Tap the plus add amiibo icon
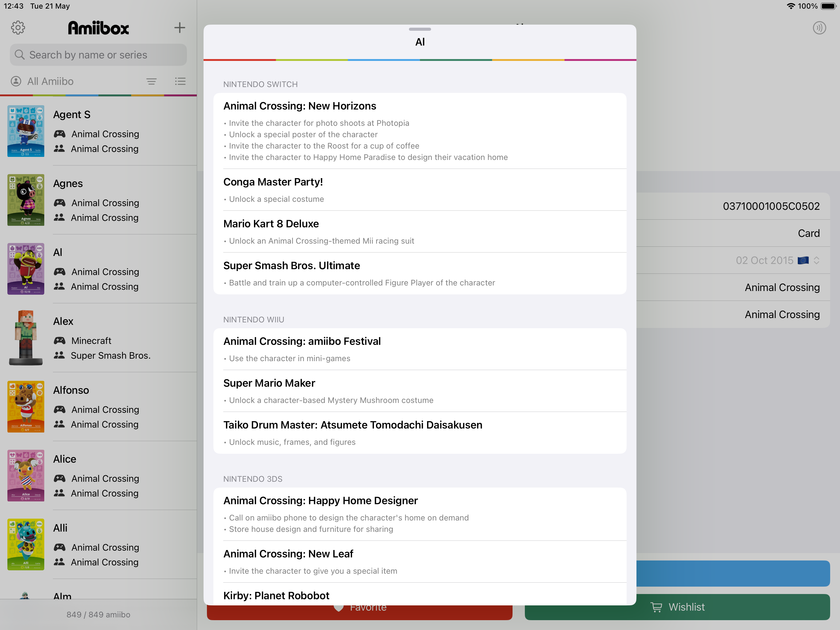Screen dimensions: 840x630 pyautogui.click(x=179, y=27)
